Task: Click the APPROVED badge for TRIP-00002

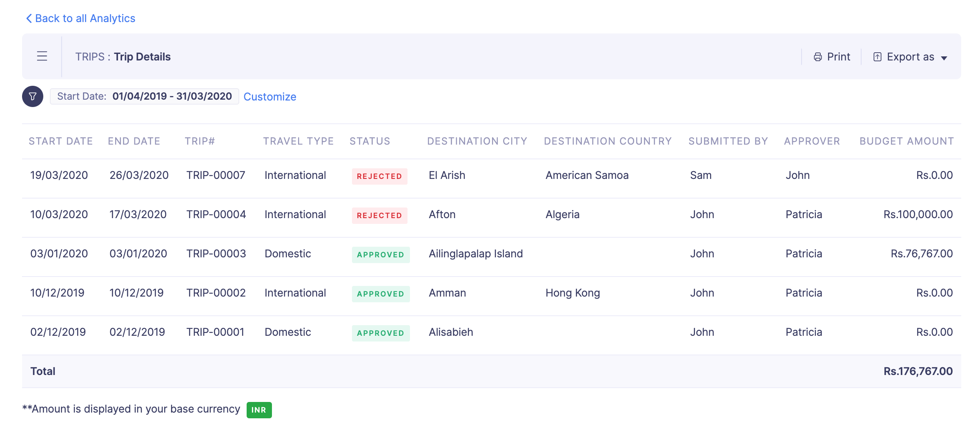Action: tap(381, 294)
